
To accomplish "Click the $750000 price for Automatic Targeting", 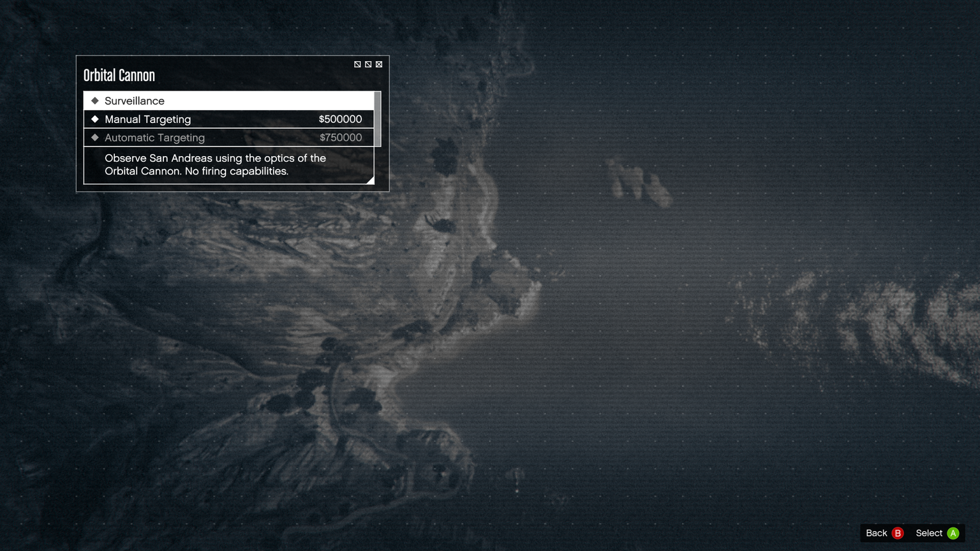I will [x=341, y=138].
